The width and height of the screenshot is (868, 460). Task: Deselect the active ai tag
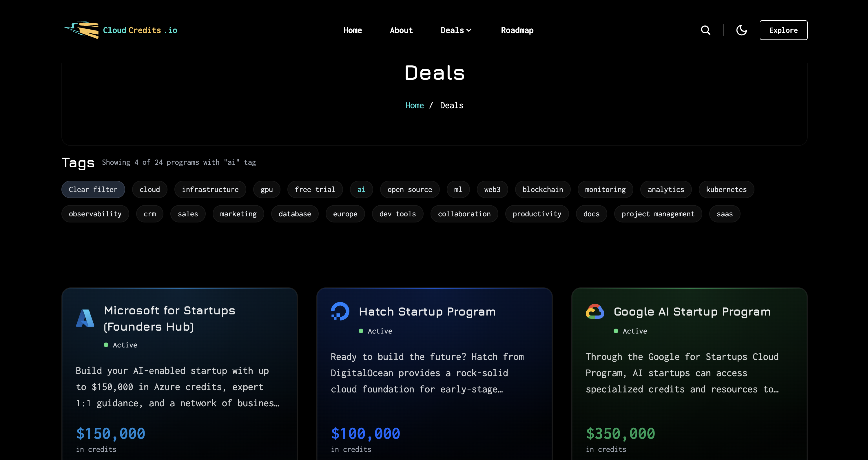(x=361, y=189)
